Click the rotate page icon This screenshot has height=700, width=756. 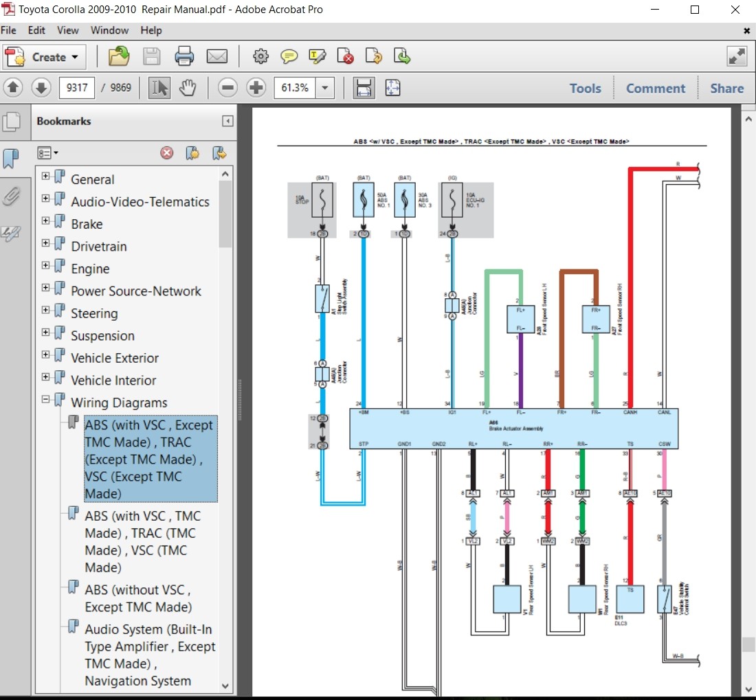pyautogui.click(x=374, y=56)
